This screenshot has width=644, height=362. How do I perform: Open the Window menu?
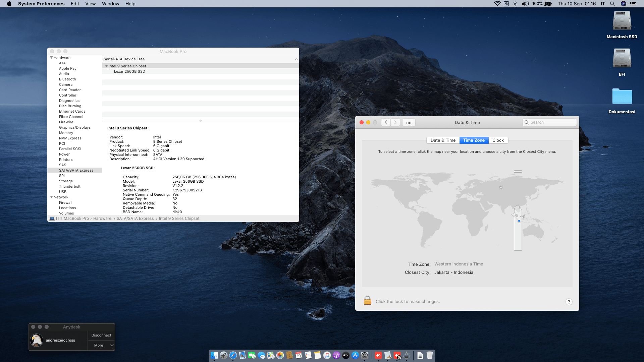coord(110,4)
